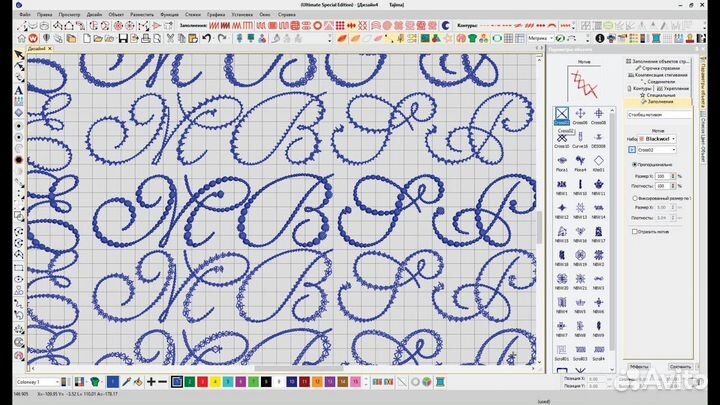The height and width of the screenshot is (405, 720).
Task: Click the minus remove color icon
Action: [163, 382]
